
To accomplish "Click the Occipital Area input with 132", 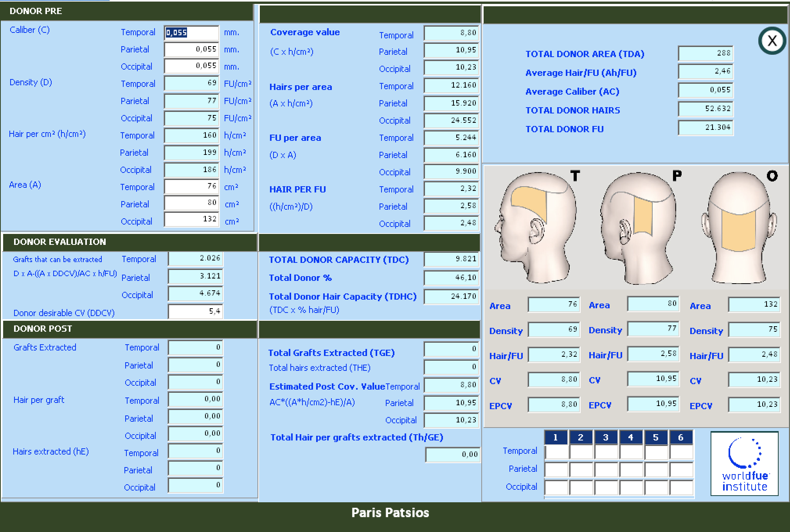I will coord(191,219).
